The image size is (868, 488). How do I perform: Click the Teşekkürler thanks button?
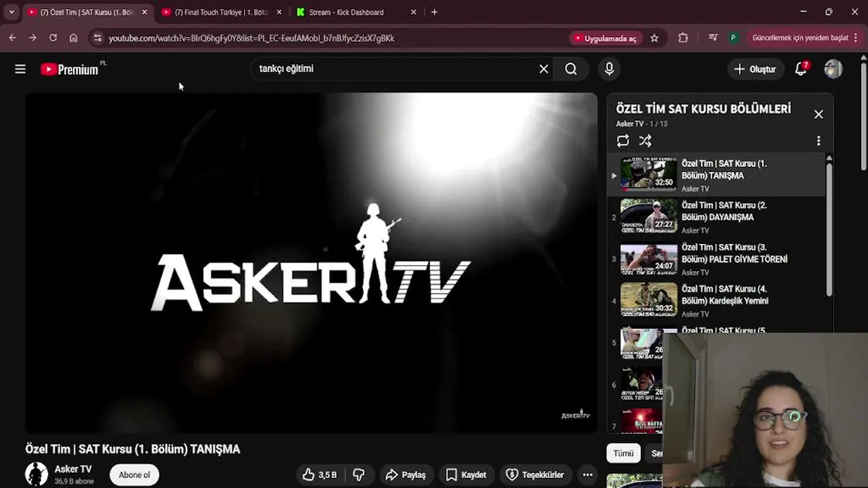coord(535,474)
